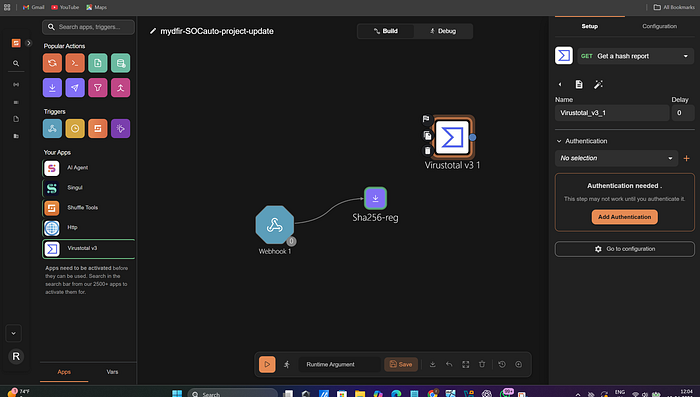Viewport: 700px width, 397px height.
Task: Open YouTube bookmark
Action: tap(65, 7)
